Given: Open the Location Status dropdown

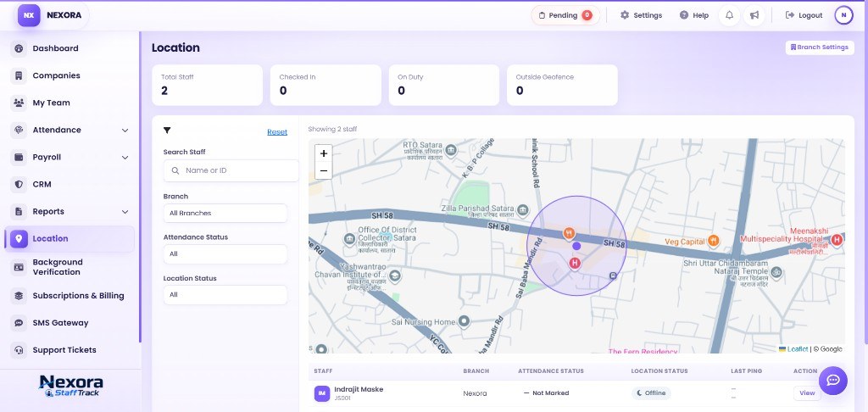Looking at the screenshot, I should [x=225, y=295].
